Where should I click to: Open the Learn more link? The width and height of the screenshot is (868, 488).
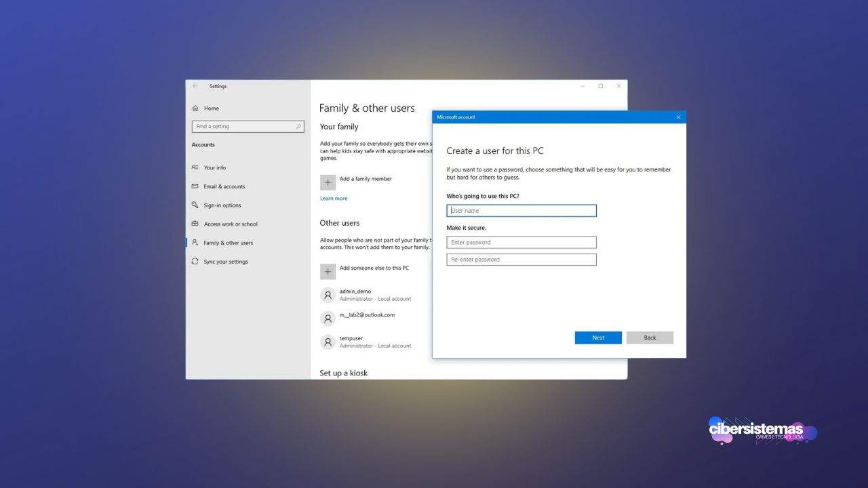[x=334, y=199]
